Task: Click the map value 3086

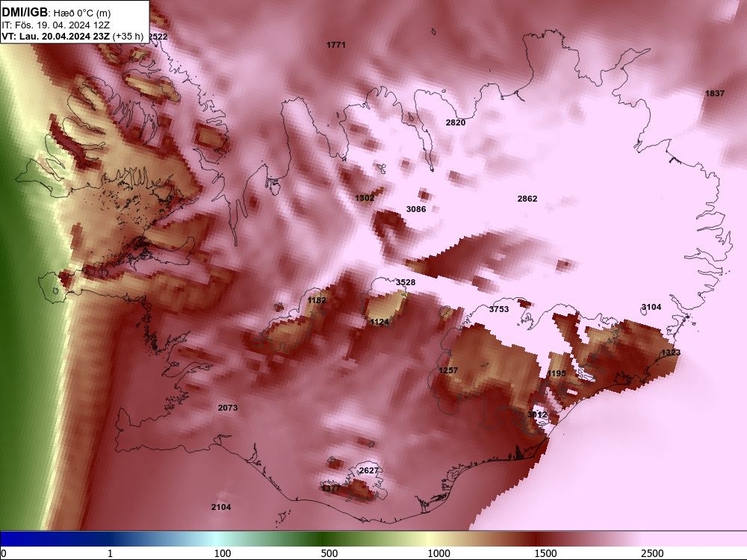Action: tap(416, 209)
